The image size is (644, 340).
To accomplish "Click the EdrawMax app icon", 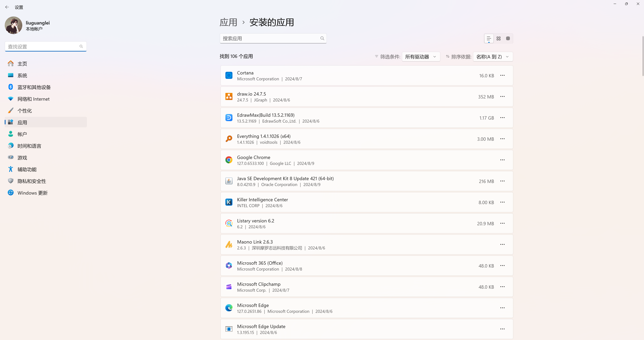I will [x=229, y=118].
